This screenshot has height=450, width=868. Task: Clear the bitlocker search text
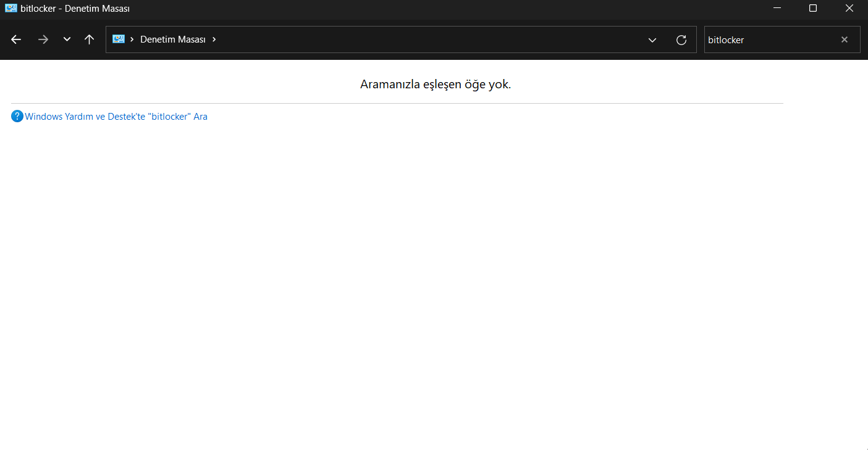(x=845, y=40)
